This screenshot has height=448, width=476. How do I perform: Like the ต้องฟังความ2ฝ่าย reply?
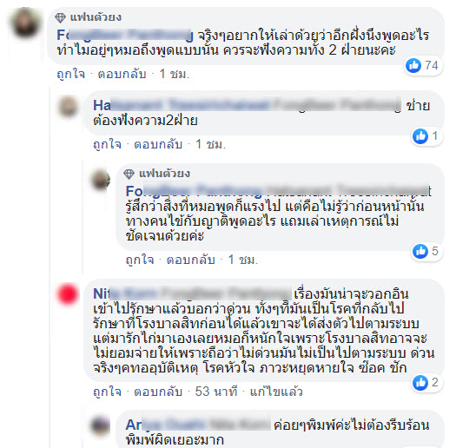[x=107, y=144]
